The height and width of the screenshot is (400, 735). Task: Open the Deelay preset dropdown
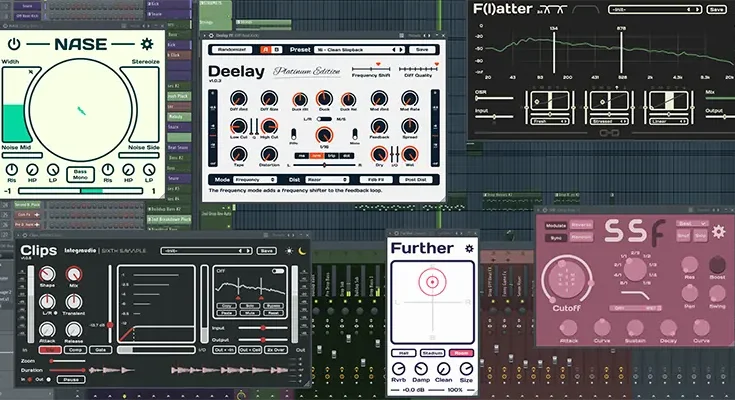click(368, 49)
